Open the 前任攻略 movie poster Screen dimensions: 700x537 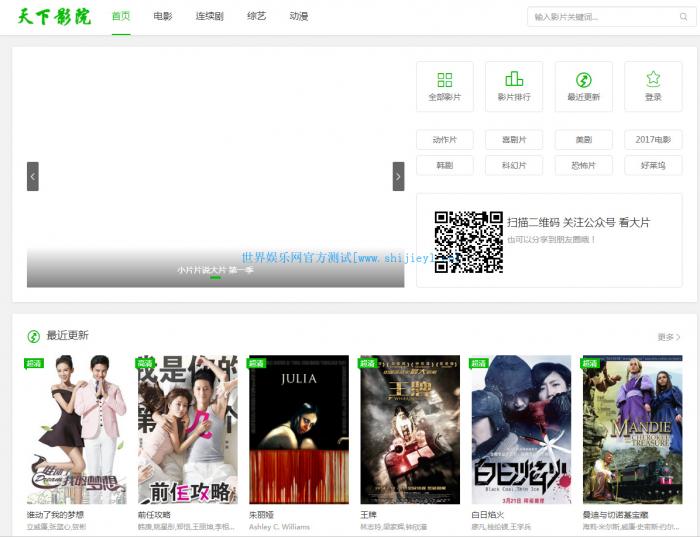click(187, 430)
